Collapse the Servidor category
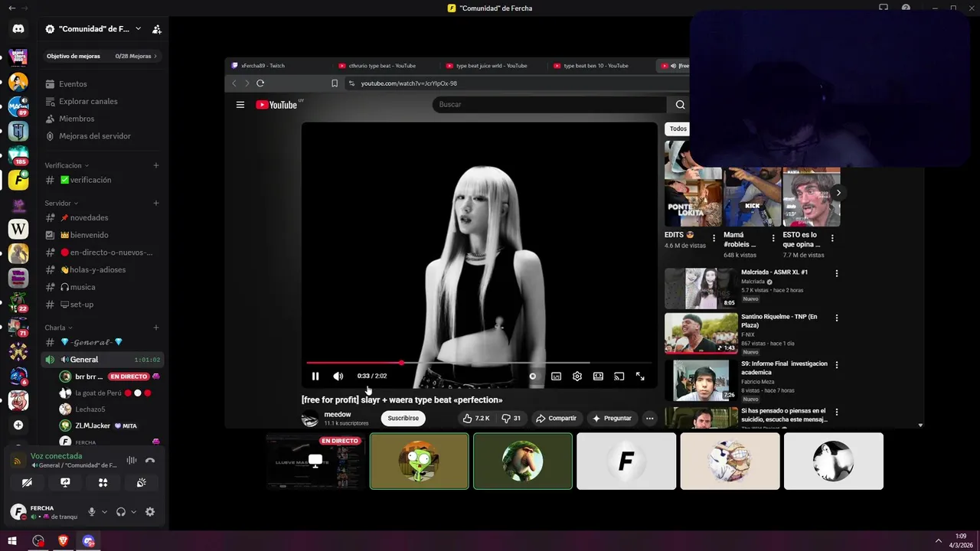 click(61, 204)
